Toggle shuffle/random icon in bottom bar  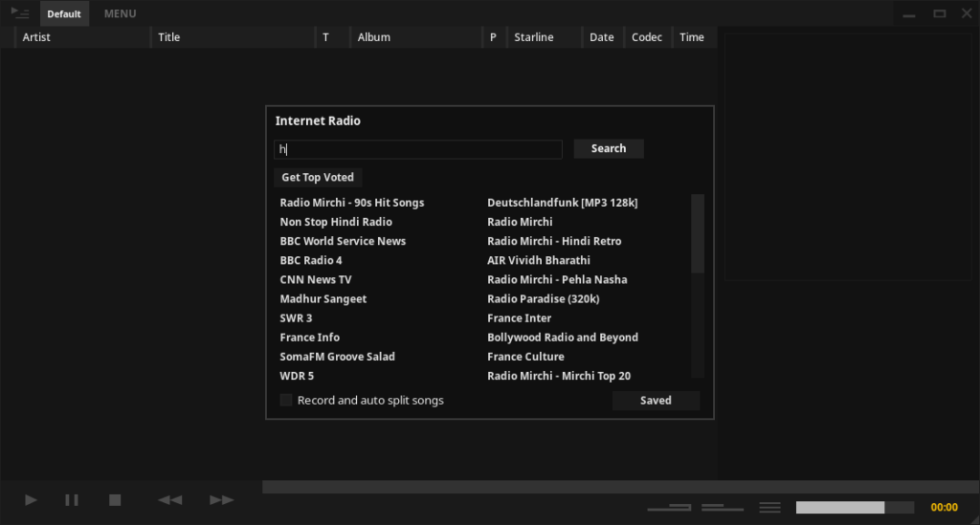[723, 507]
